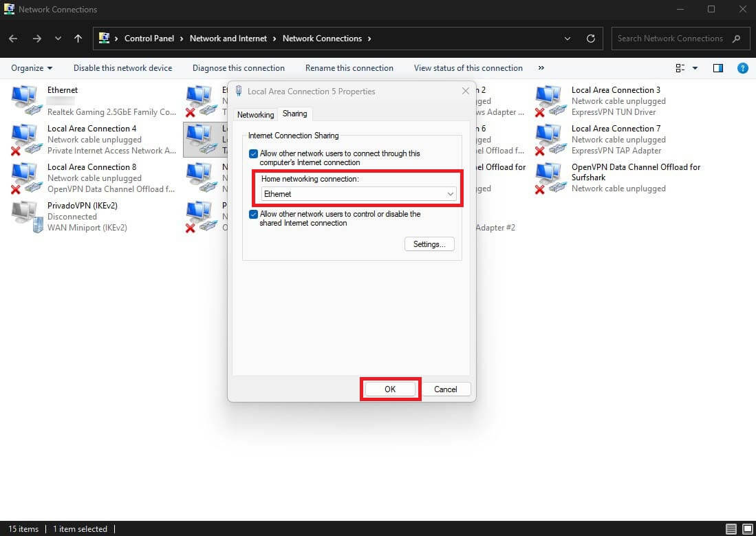Uncheck allow other users to connect through this computer
This screenshot has height=536, width=756.
pos(254,153)
